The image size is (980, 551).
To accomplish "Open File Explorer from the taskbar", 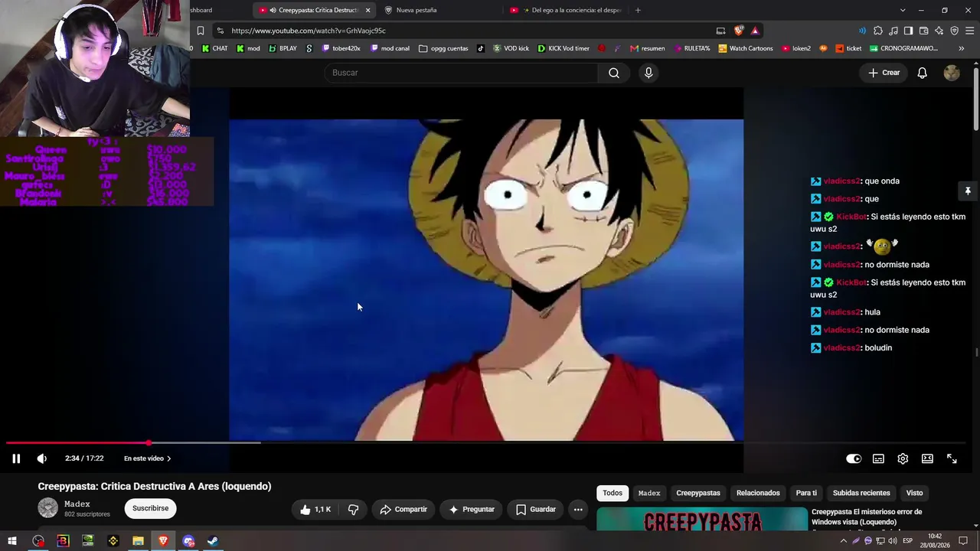I will point(138,541).
